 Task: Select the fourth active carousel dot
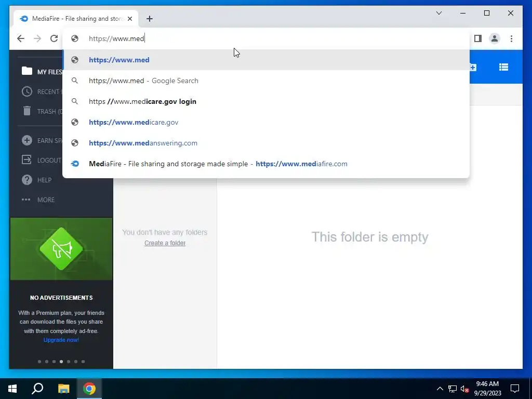point(61,362)
